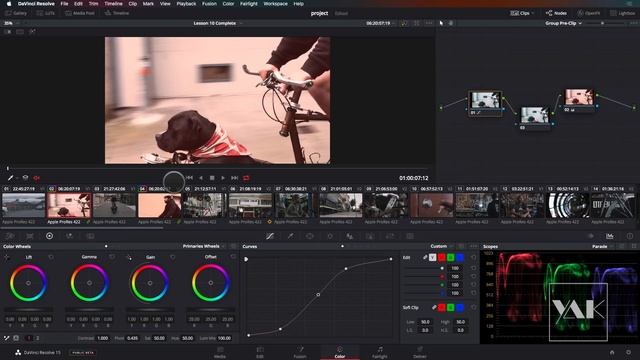Reset the Gamma color wheel
The image size is (640, 360).
(112, 257)
